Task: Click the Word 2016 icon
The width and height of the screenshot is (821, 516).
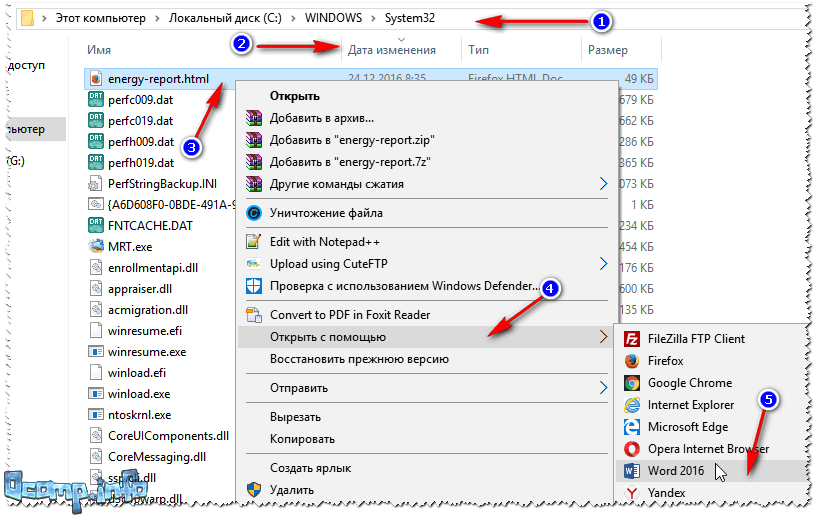Action: (x=631, y=471)
